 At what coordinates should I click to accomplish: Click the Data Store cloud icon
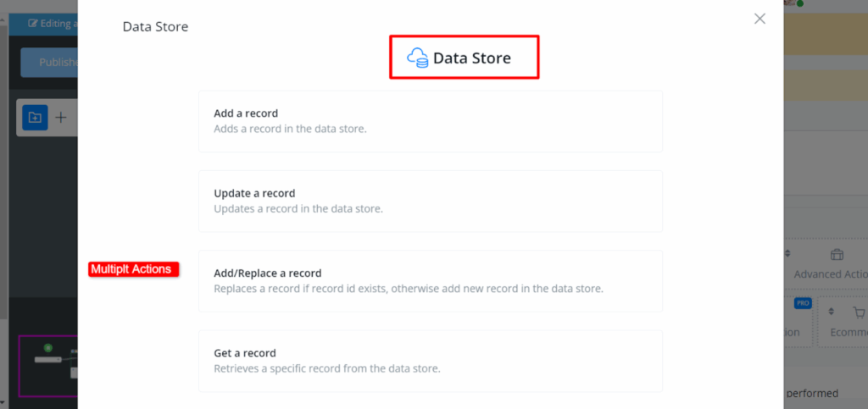[x=417, y=58]
